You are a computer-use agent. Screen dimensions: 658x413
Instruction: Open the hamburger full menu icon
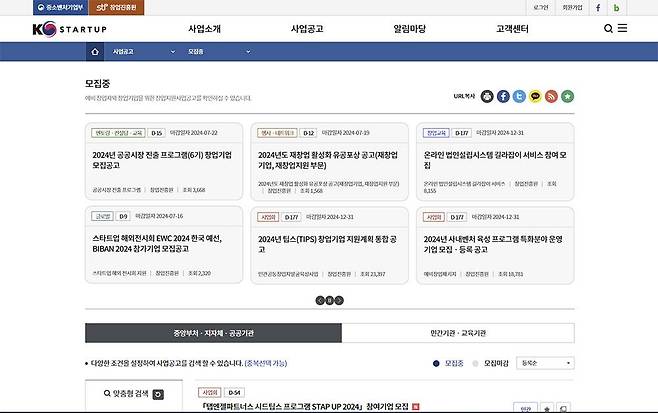click(622, 28)
